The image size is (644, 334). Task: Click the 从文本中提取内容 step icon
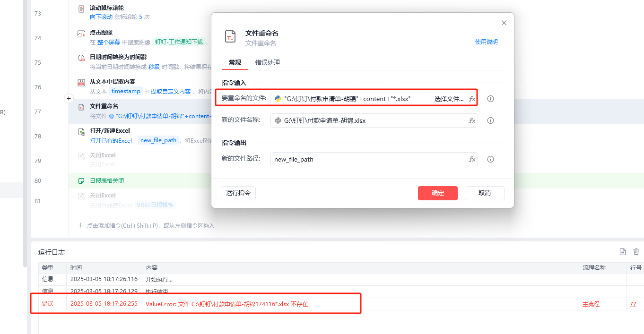(x=81, y=83)
